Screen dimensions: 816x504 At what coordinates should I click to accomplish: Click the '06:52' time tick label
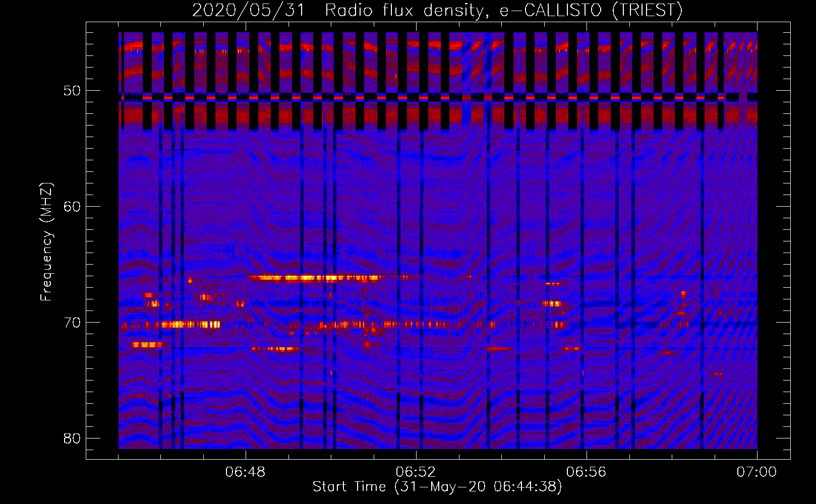(x=416, y=472)
